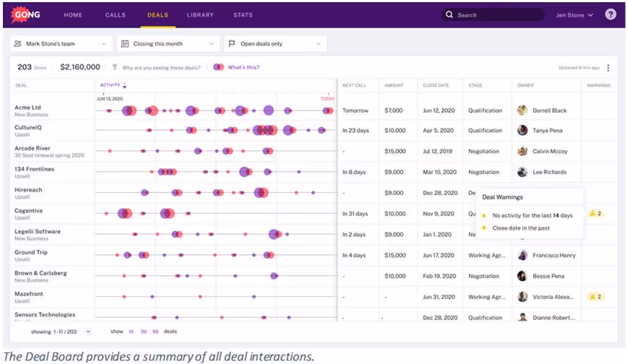Screen dimensions: 627x364
Task: Sort by Close Date column header
Action: pos(436,85)
